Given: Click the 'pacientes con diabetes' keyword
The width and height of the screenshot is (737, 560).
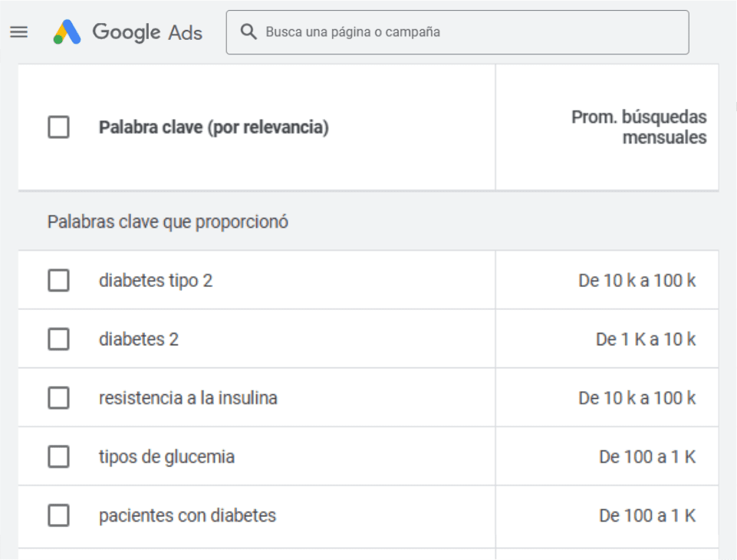Looking at the screenshot, I should tap(187, 516).
